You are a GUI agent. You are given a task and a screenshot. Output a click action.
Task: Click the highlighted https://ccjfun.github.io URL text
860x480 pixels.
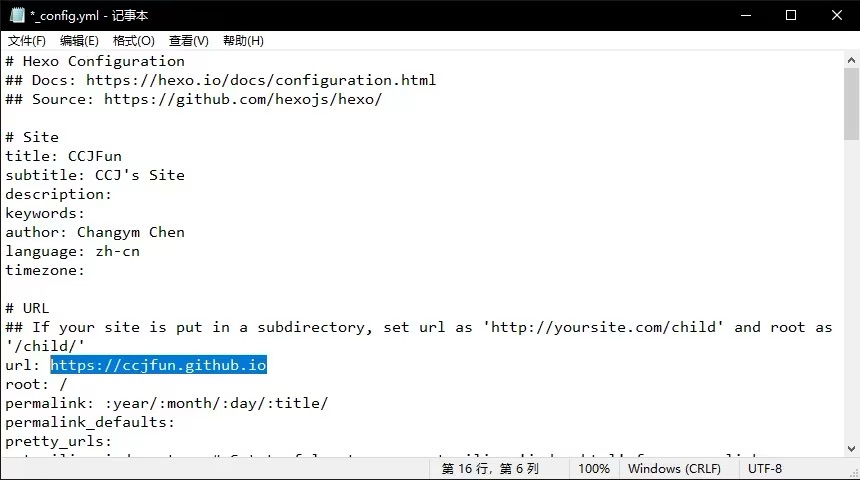158,365
